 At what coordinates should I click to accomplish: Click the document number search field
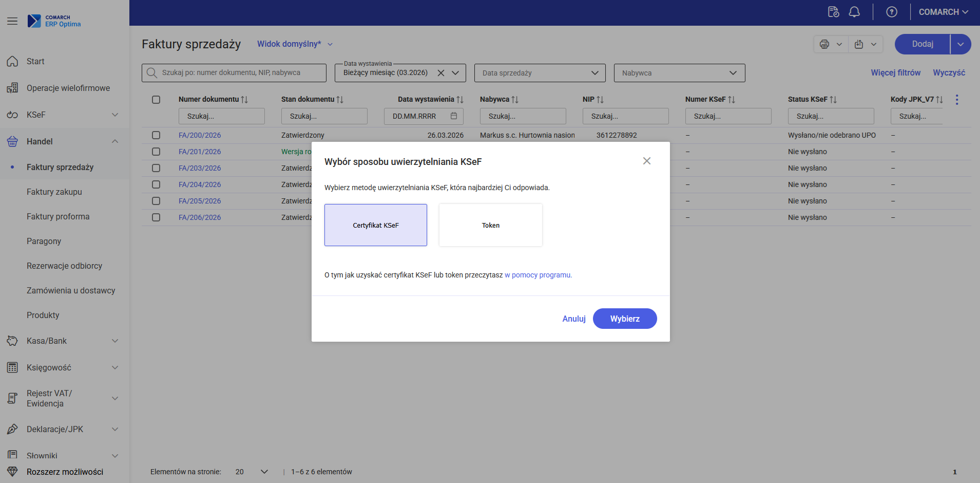click(221, 116)
